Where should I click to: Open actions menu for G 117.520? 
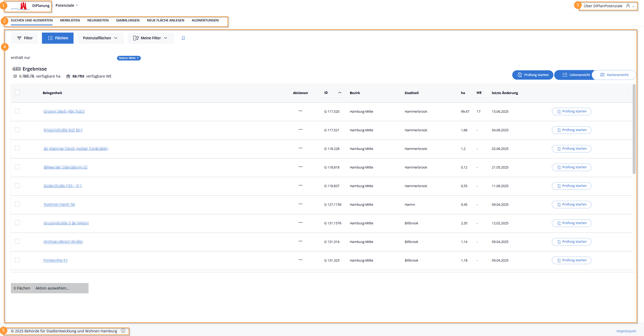300,111
